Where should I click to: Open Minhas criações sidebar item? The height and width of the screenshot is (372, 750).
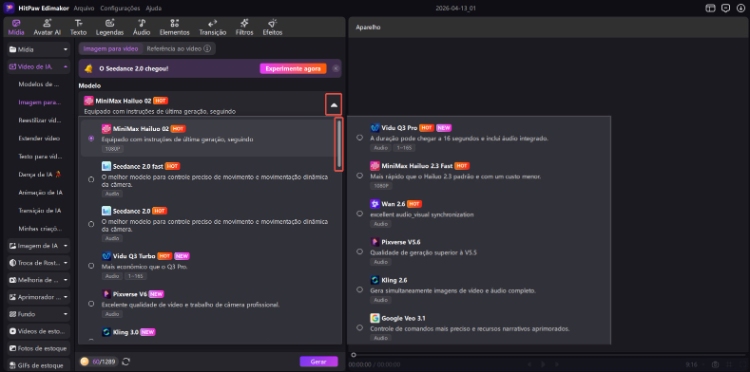[40, 229]
